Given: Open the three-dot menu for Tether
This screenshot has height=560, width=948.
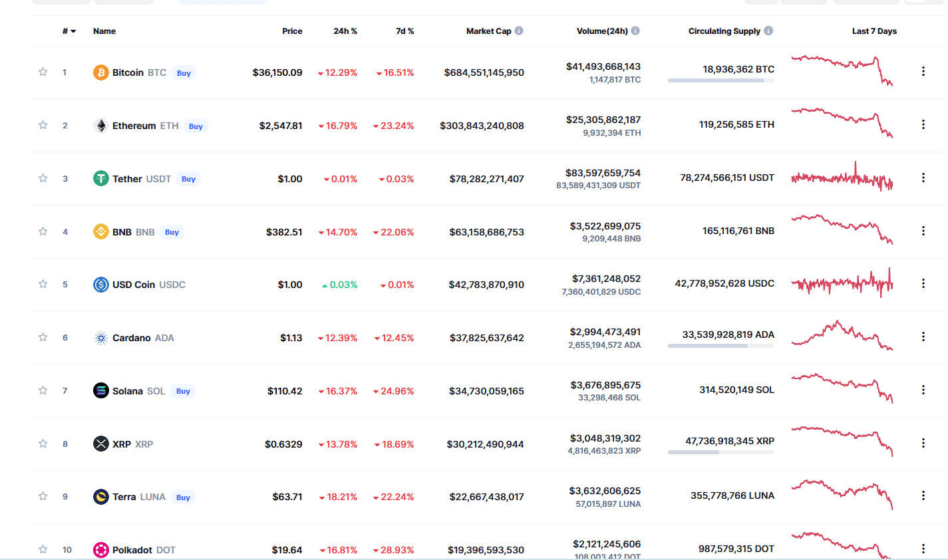Looking at the screenshot, I should point(923,178).
